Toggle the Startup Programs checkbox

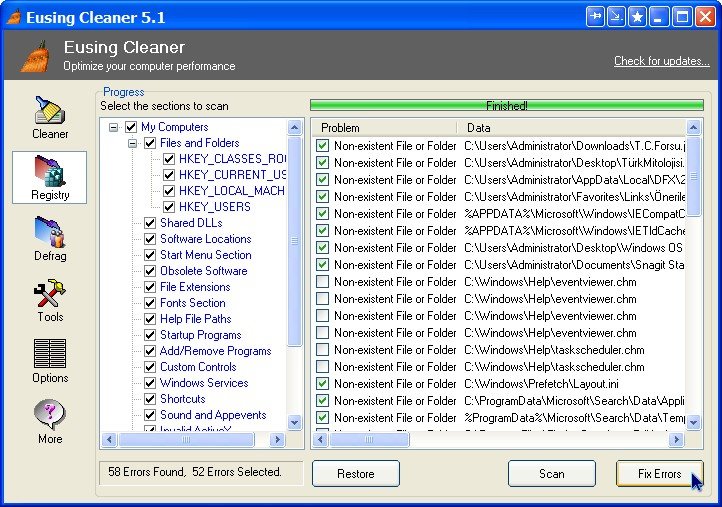click(x=150, y=335)
